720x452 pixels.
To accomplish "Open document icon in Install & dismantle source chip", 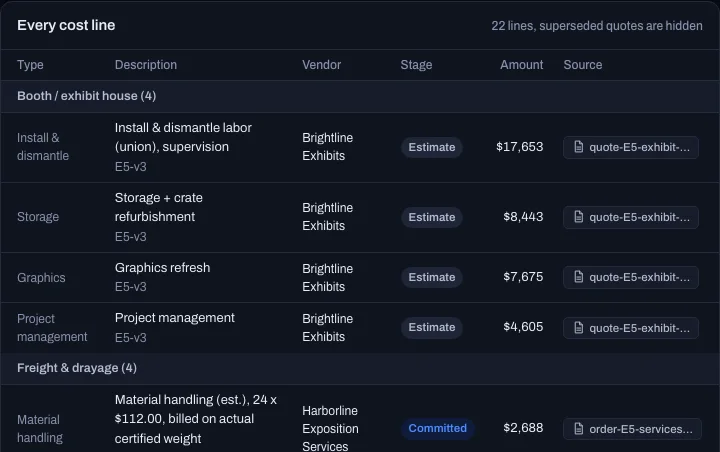I will (579, 147).
